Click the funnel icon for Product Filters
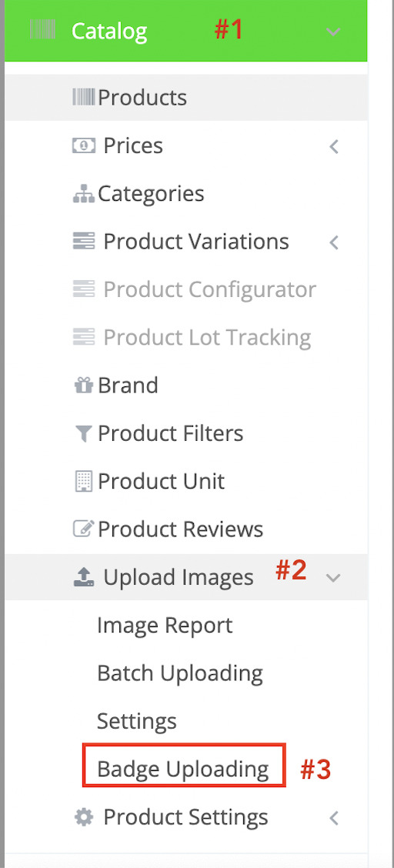The image size is (394, 868). click(x=84, y=434)
